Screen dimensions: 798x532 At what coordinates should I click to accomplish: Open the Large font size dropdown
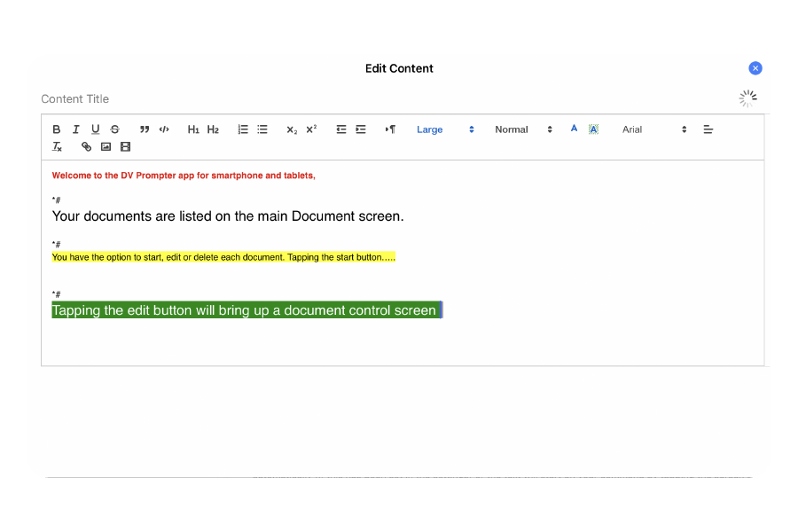point(445,129)
